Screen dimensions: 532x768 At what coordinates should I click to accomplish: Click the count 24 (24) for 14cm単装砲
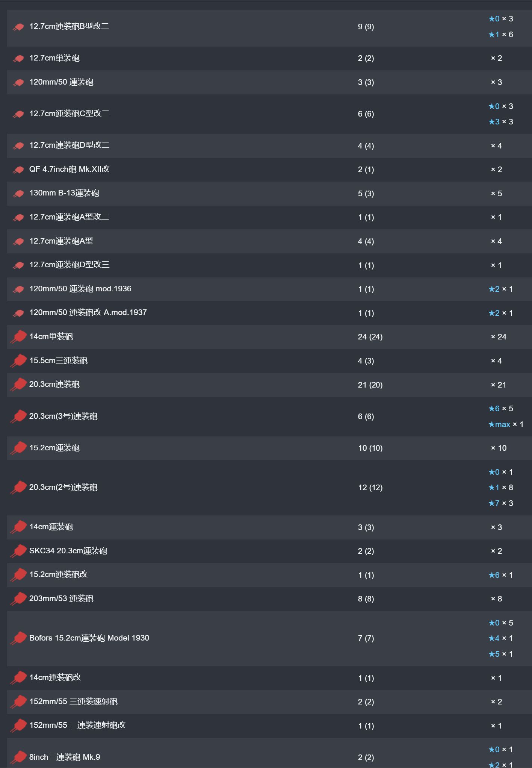click(x=370, y=337)
